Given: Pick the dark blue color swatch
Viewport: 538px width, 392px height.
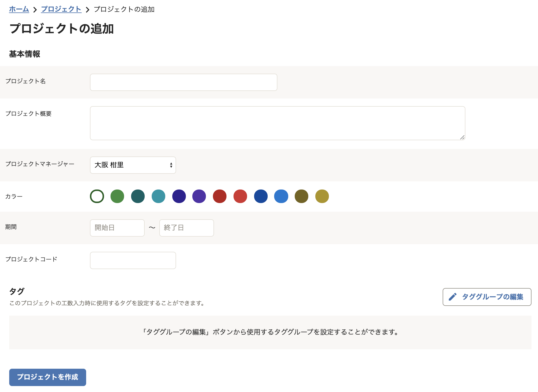Looking at the screenshot, I should pos(261,196).
